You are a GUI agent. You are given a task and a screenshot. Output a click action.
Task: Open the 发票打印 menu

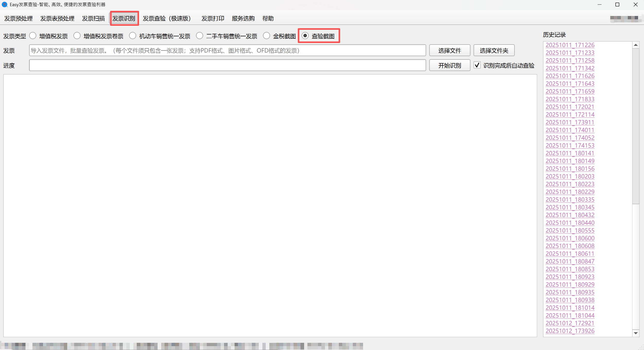[x=213, y=18]
